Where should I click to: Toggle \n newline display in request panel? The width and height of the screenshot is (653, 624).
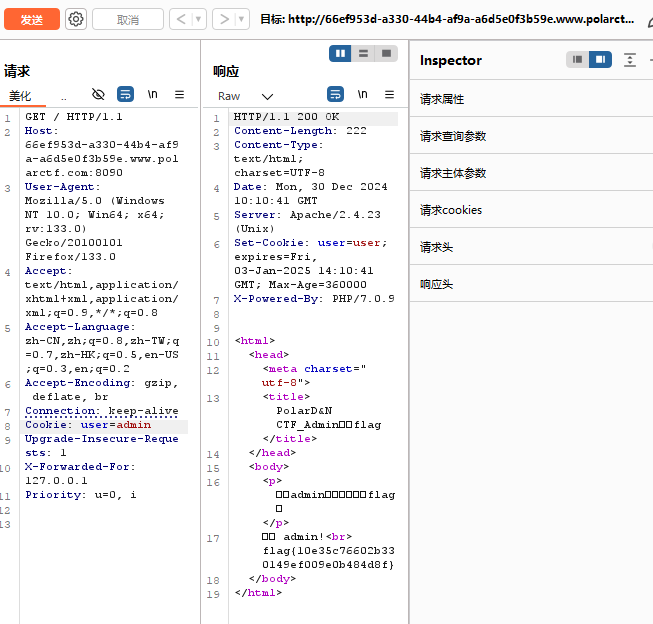coord(152,95)
